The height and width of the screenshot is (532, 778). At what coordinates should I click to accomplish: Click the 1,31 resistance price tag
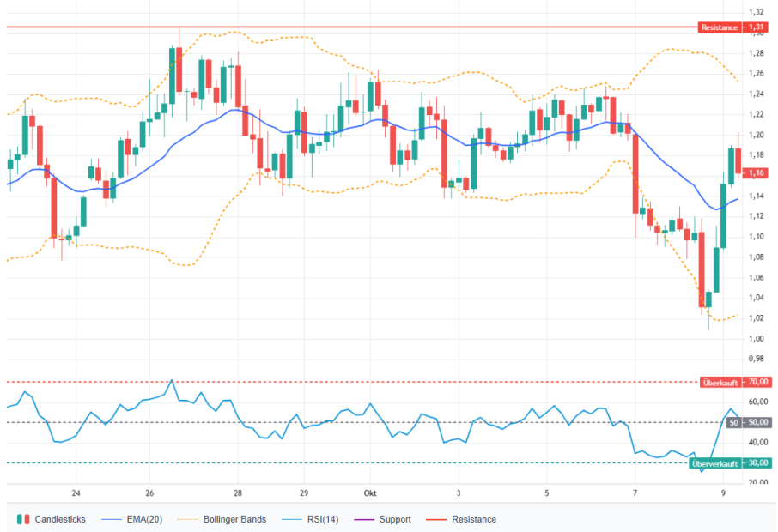[x=757, y=27]
